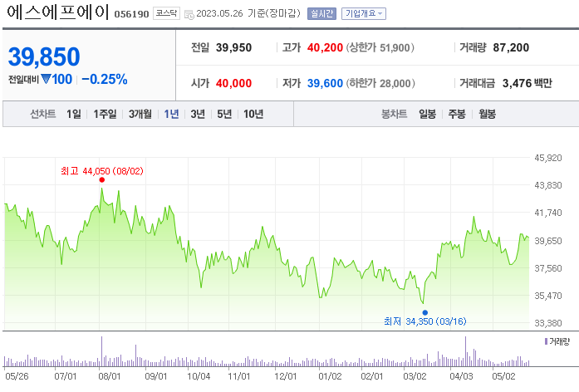The width and height of the screenshot is (579, 392).
Task: Switch to 월봉 candle chart
Action: (487, 114)
